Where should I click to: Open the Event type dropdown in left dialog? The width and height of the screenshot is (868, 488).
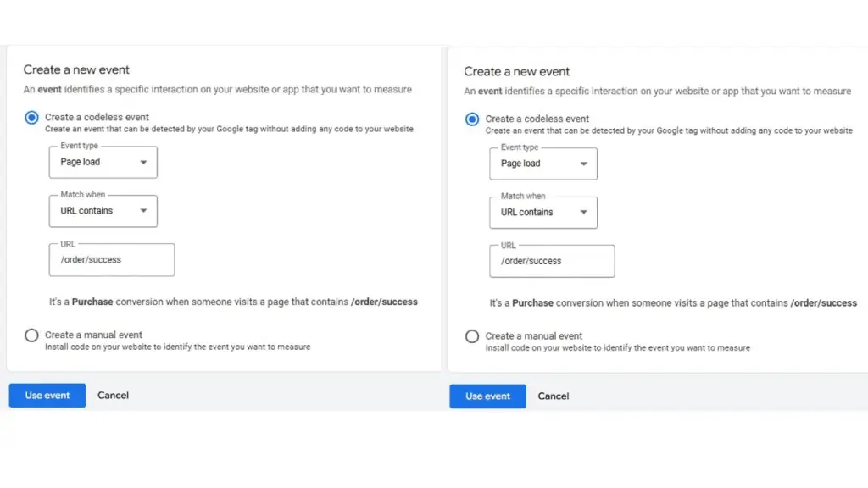(103, 162)
